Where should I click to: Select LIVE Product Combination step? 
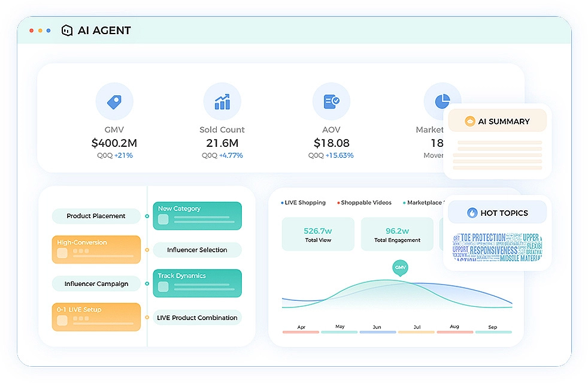197,318
